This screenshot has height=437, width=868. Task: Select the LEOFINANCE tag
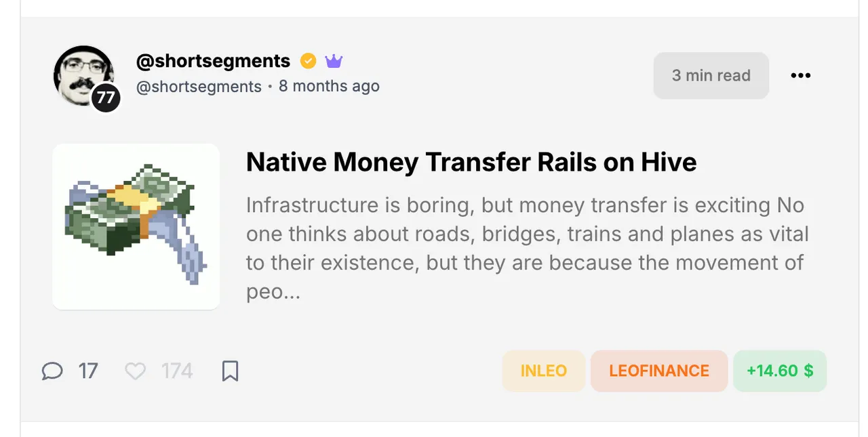pos(659,371)
